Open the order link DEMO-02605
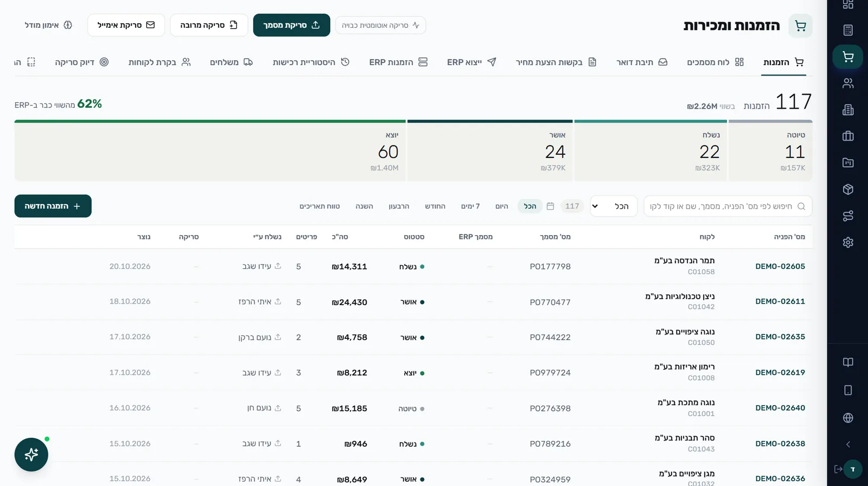 (x=780, y=267)
